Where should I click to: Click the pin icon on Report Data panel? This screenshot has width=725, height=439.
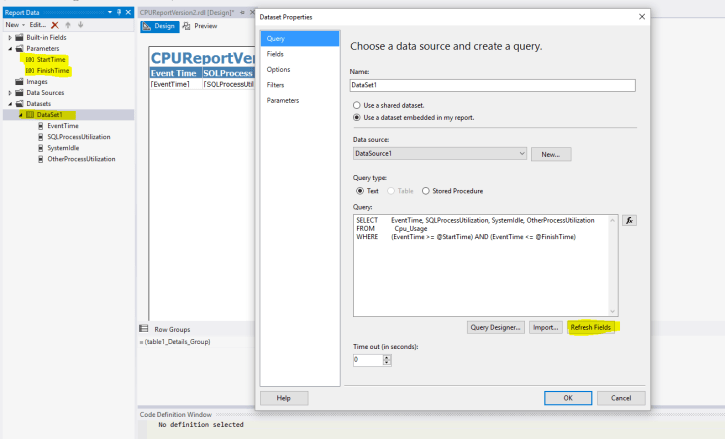point(119,12)
